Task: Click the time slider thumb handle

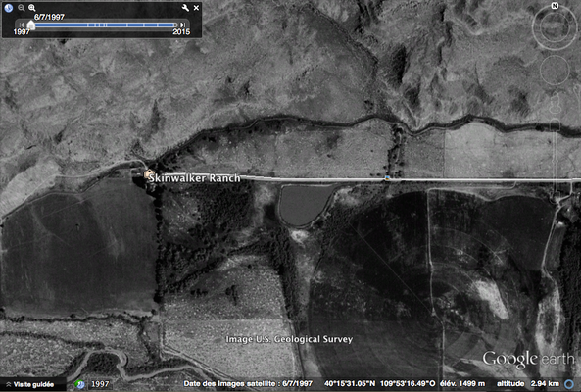Action: [x=31, y=24]
